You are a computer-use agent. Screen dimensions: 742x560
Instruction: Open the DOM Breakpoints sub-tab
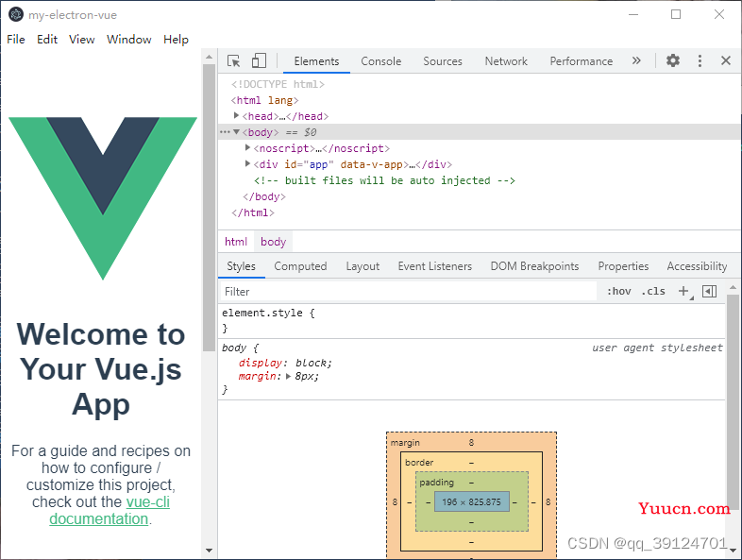pos(534,266)
